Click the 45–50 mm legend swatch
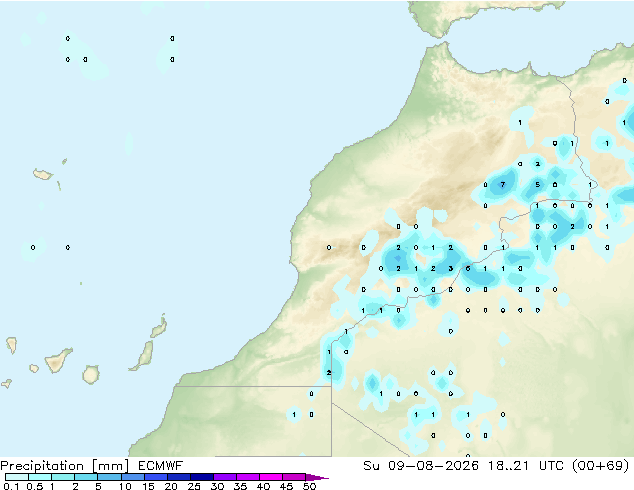The width and height of the screenshot is (634, 490). pos(294,477)
